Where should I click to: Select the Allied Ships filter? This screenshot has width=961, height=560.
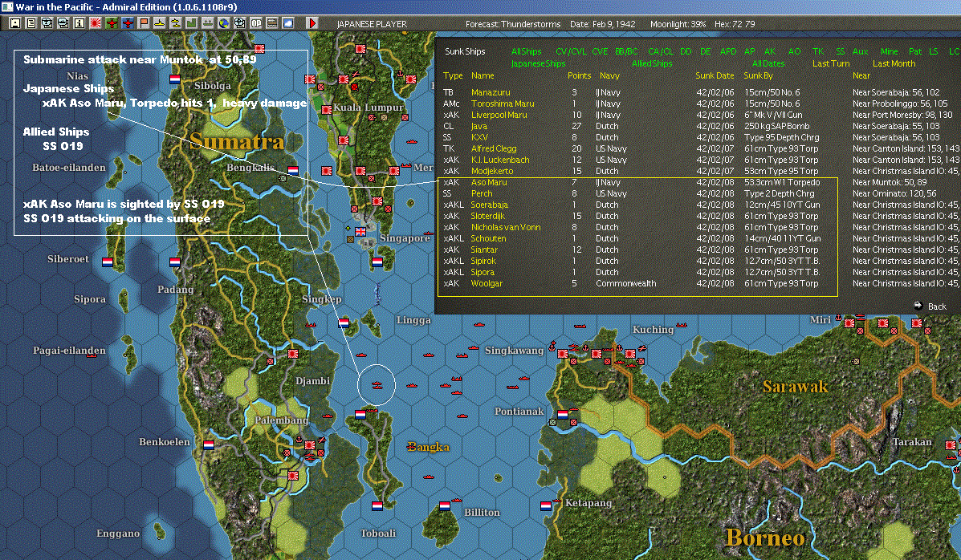click(652, 63)
